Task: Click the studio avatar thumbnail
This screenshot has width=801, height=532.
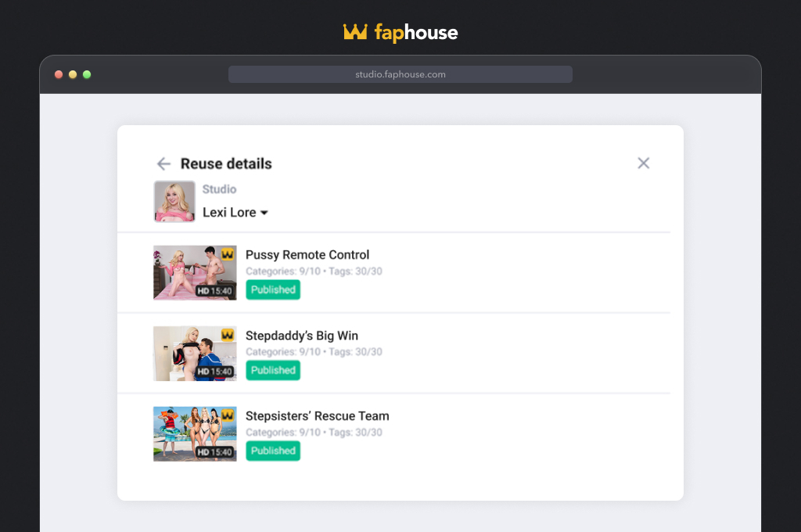Action: coord(174,201)
